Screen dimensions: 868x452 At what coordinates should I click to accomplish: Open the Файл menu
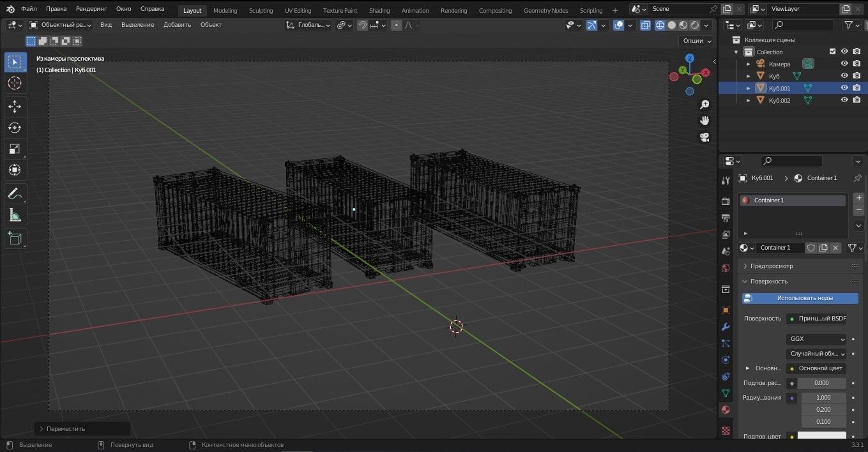29,9
